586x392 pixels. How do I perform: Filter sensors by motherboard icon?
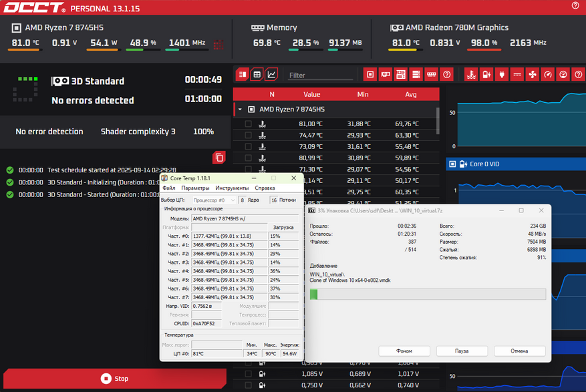click(x=401, y=75)
